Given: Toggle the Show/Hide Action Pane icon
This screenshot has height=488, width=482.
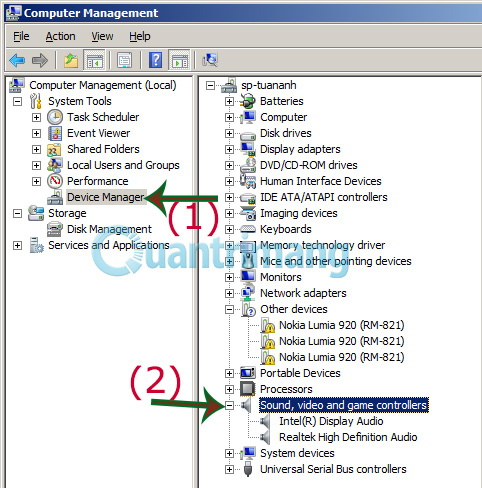Looking at the screenshot, I should click(180, 60).
